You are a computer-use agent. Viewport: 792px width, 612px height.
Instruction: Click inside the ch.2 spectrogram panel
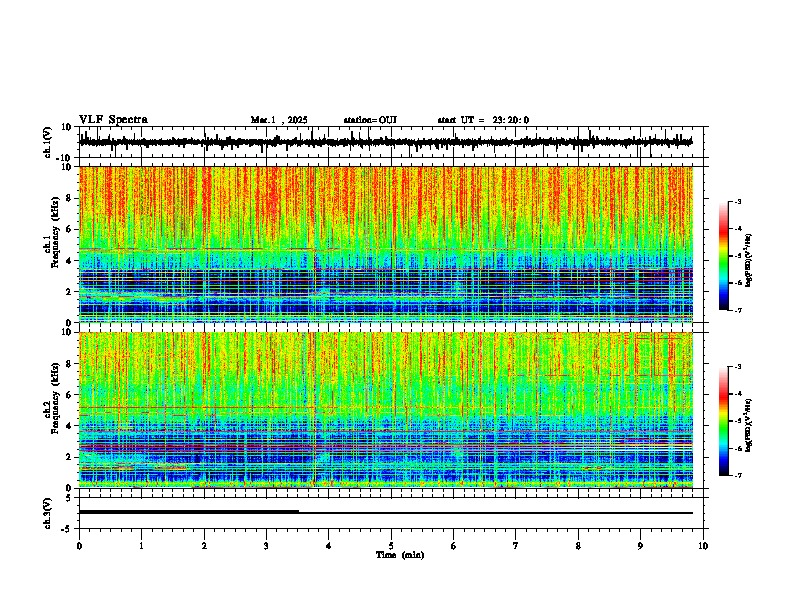pos(385,410)
